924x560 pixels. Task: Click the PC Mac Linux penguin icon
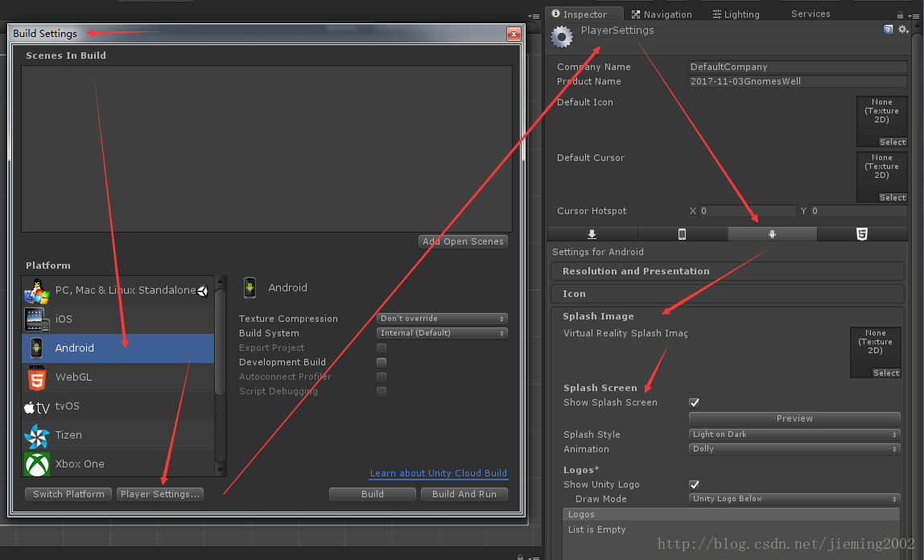point(36,290)
